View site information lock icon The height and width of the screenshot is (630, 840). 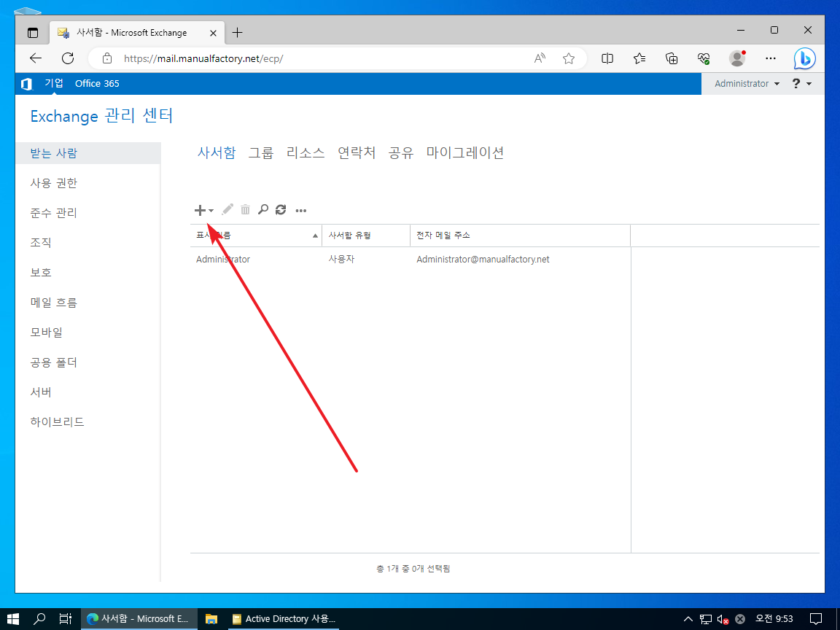coord(107,58)
